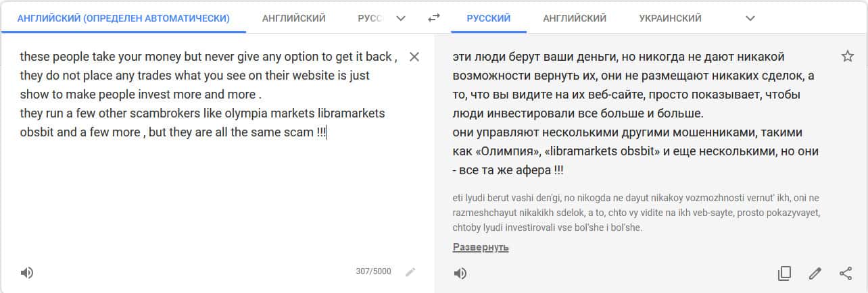868x293 pixels.
Task: Listen to the Russian translation
Action: (460, 273)
